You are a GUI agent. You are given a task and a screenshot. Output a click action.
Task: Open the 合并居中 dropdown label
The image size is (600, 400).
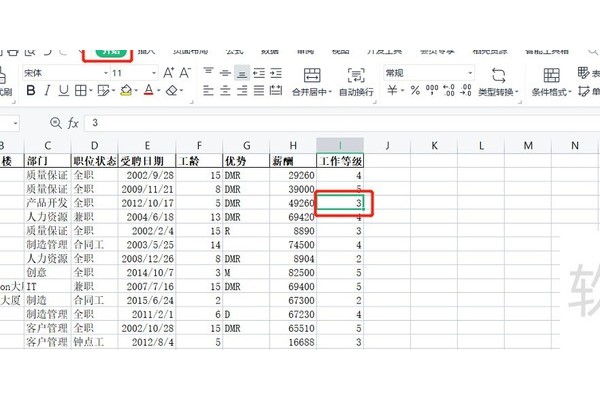coord(312,92)
